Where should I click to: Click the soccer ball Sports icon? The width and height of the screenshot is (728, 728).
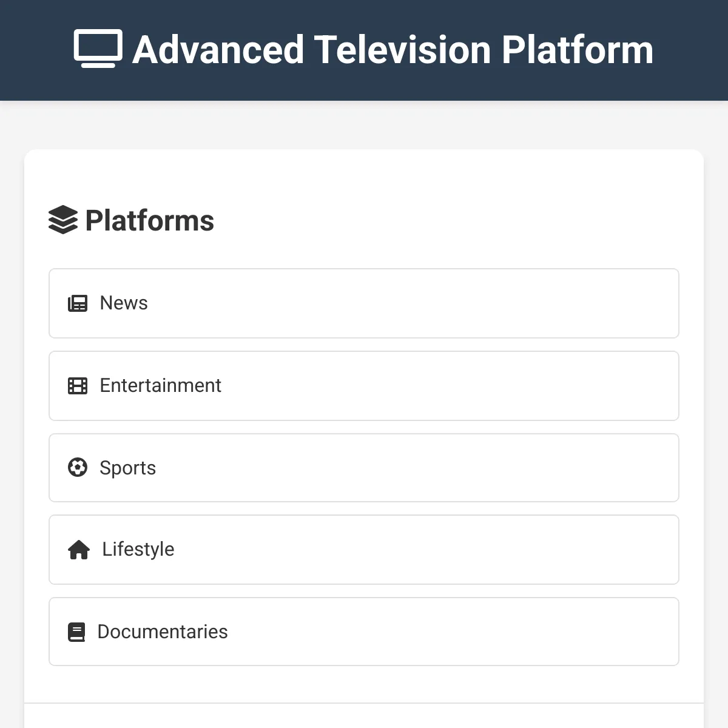tap(78, 468)
